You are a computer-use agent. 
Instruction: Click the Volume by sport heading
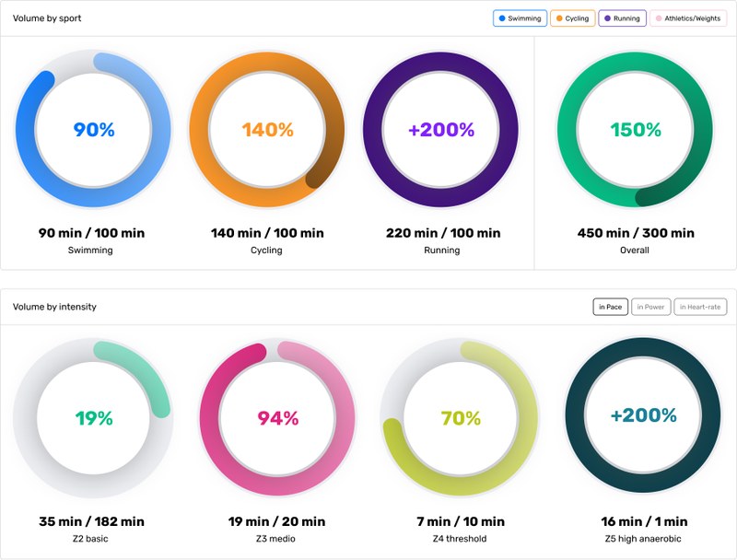point(47,18)
